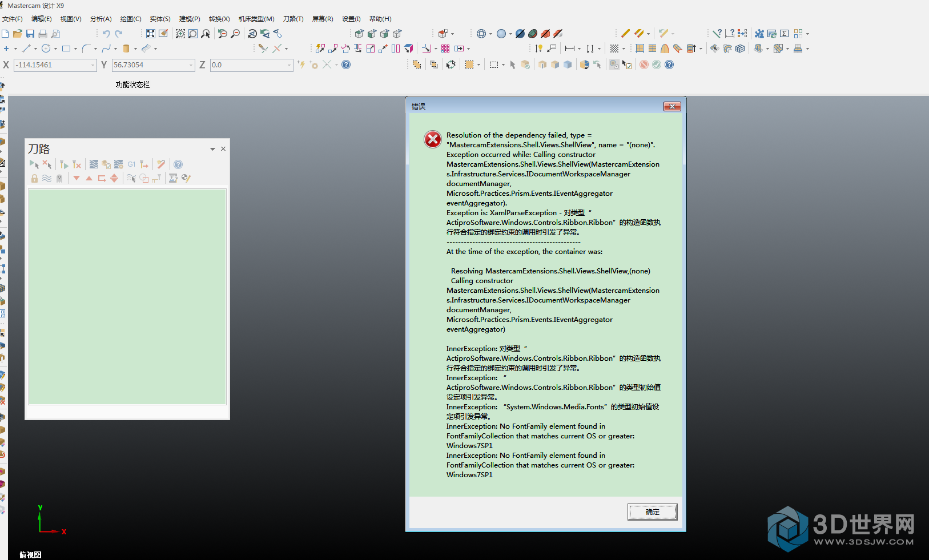This screenshot has width=929, height=560.
Task: Open the 刀路(T) menu
Action: (293, 19)
